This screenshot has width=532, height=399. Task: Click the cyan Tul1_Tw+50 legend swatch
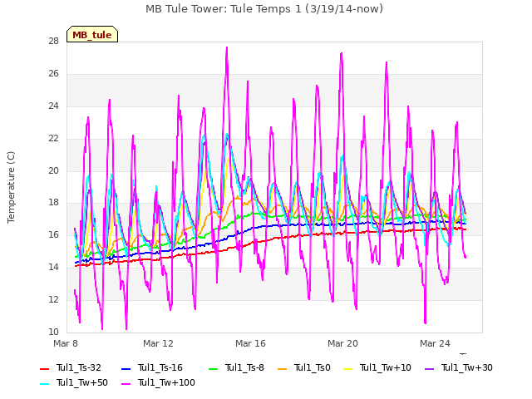[x=45, y=383]
